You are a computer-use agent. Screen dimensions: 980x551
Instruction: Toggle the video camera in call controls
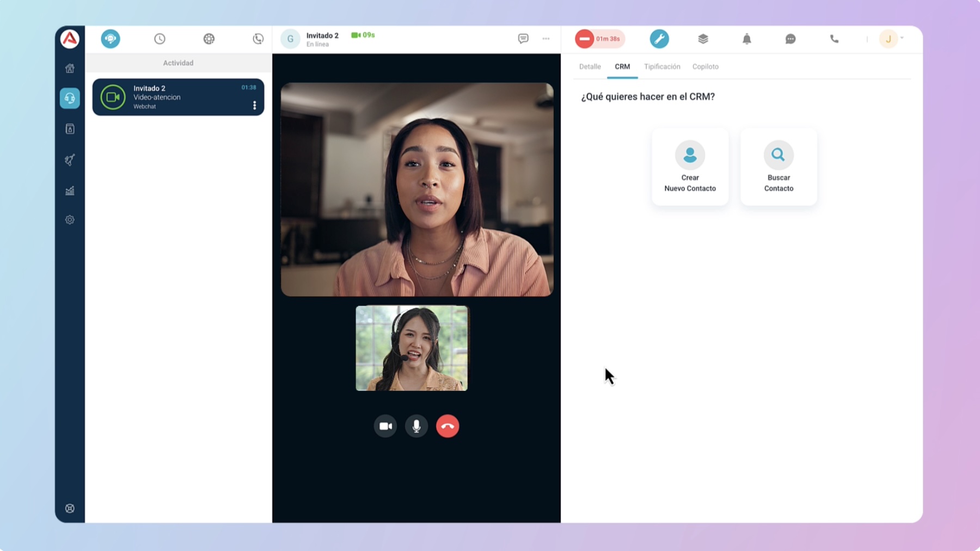pos(385,426)
